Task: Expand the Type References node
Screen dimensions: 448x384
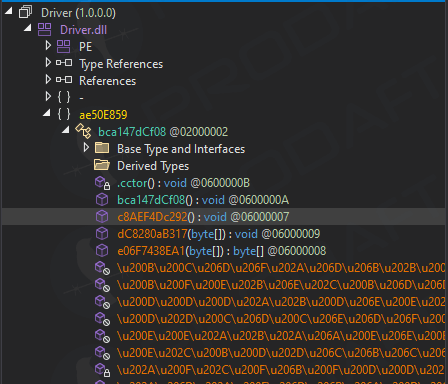Action: (x=48, y=62)
